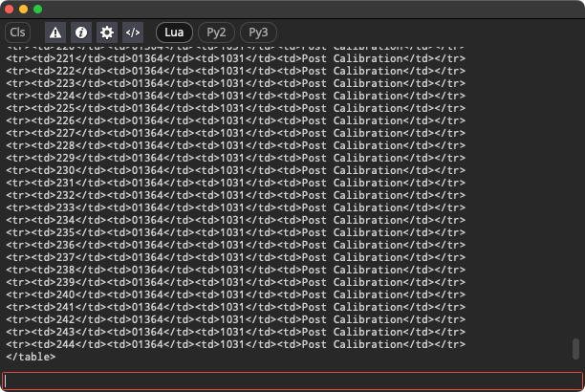Click the output row numbered 233
Screen dimensions: 585x392
[236, 207]
